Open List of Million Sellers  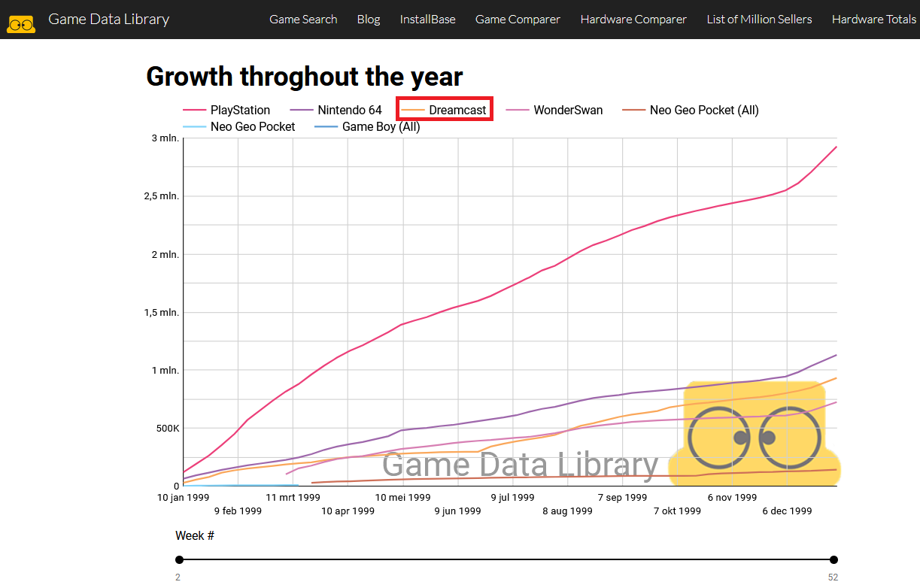(x=759, y=20)
